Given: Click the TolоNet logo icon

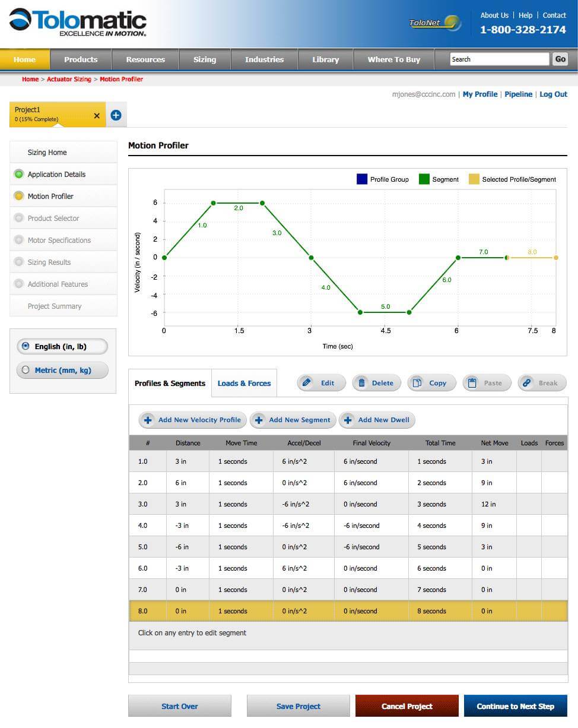Looking at the screenshot, I should pos(435,23).
